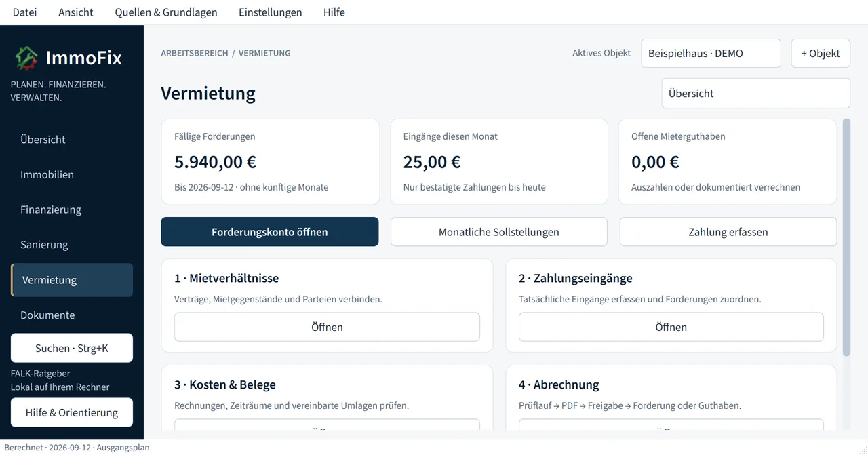Screen dimensions: 868x455
Task: Open the Quellen & Grundlagen menu
Action: pyautogui.click(x=166, y=12)
